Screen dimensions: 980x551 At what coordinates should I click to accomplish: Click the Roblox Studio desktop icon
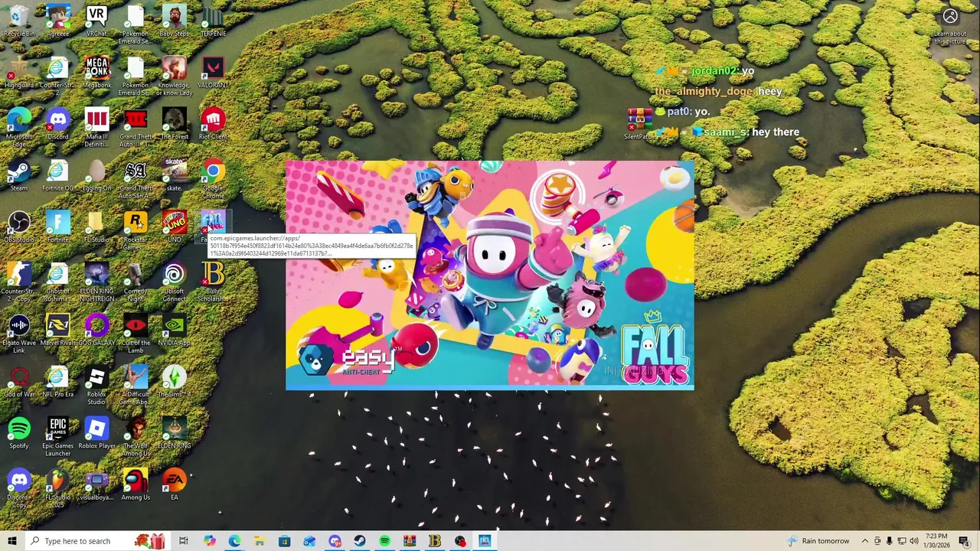coord(96,385)
